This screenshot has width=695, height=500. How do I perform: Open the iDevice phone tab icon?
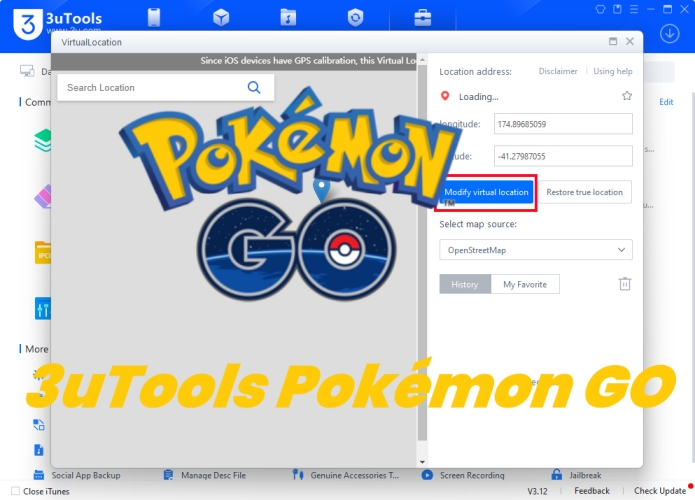(154, 18)
